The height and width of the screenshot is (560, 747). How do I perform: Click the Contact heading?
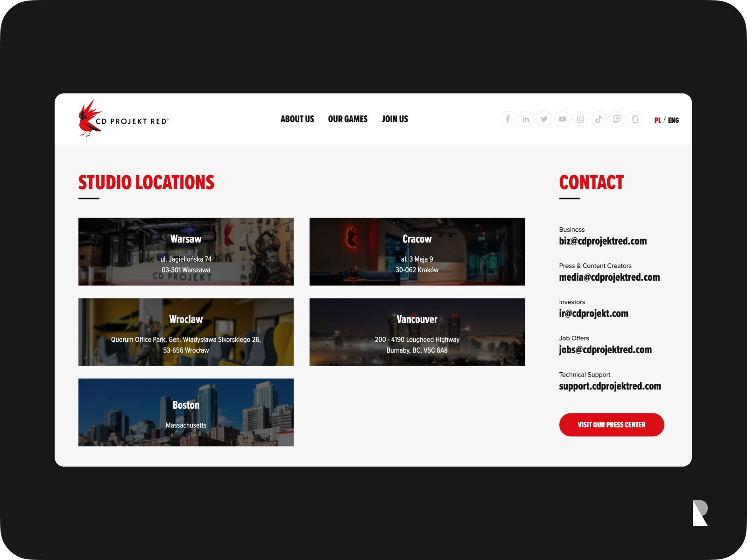tap(591, 183)
